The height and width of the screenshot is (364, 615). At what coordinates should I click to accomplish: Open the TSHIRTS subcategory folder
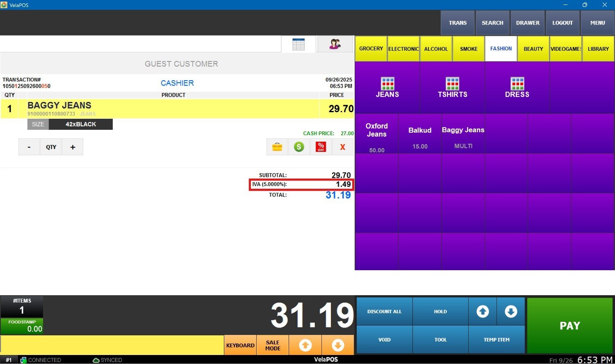[452, 88]
